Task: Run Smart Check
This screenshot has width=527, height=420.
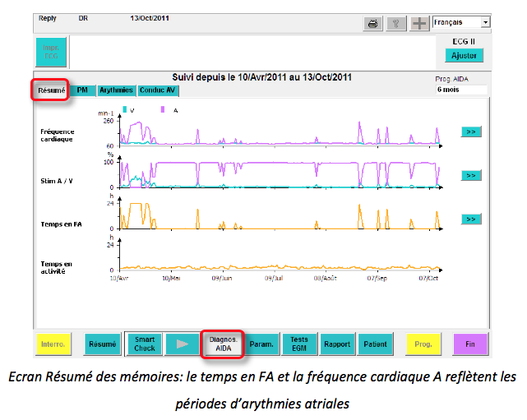Action: point(145,344)
